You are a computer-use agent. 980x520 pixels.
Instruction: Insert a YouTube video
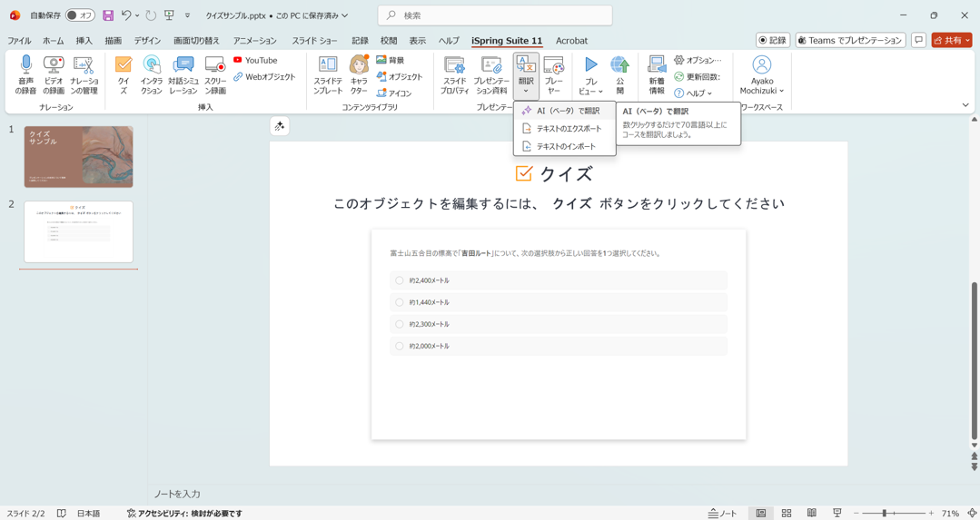coord(255,61)
